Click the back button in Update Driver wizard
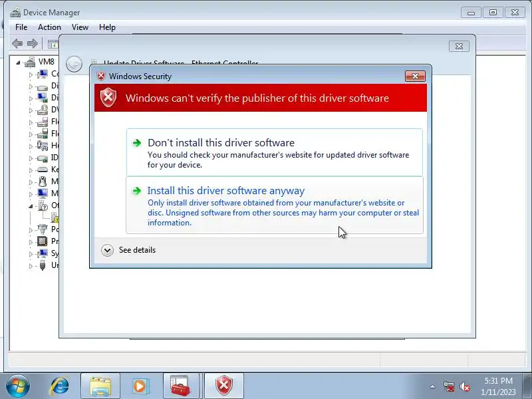 [74, 64]
